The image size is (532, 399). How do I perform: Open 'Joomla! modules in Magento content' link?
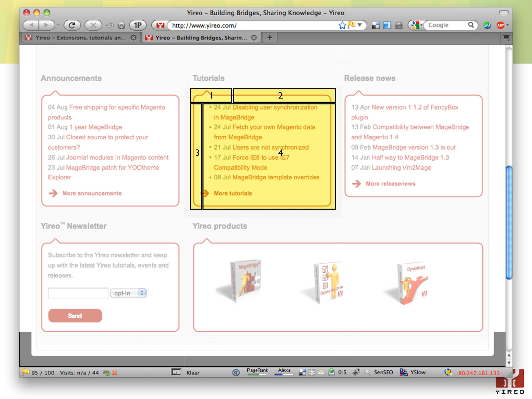point(117,157)
